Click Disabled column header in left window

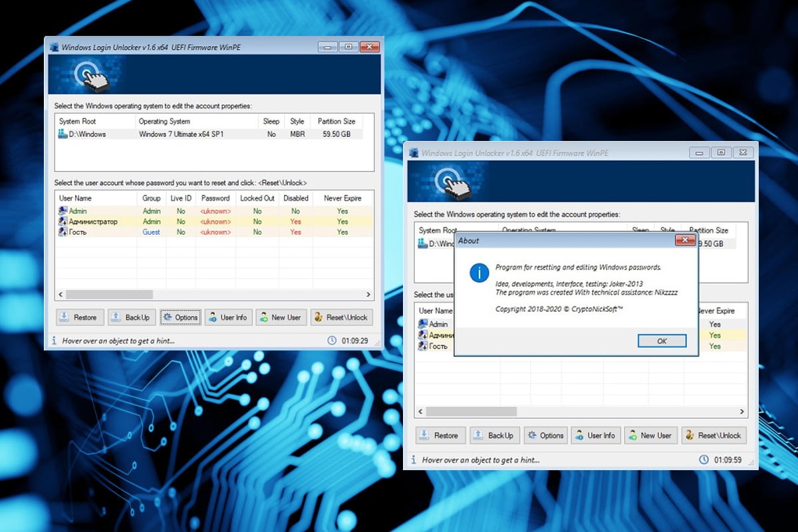296,198
